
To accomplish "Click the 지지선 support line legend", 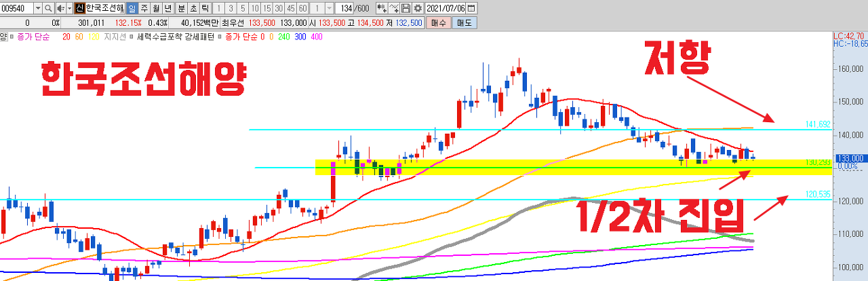I will pyautogui.click(x=115, y=37).
